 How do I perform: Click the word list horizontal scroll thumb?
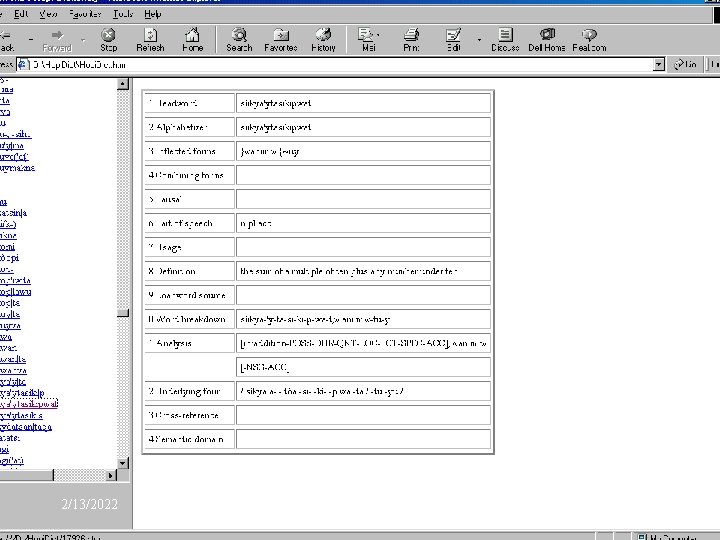pyautogui.click(x=26, y=475)
